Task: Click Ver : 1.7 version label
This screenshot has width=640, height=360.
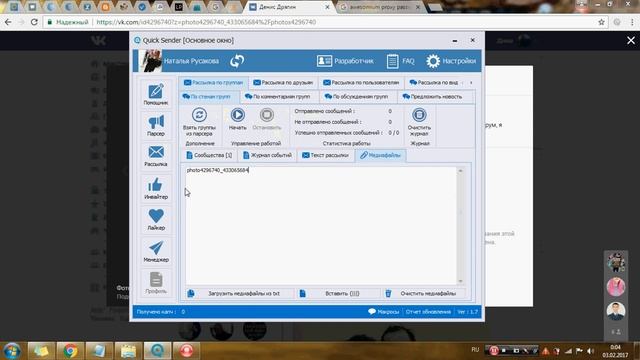Action: [467, 312]
